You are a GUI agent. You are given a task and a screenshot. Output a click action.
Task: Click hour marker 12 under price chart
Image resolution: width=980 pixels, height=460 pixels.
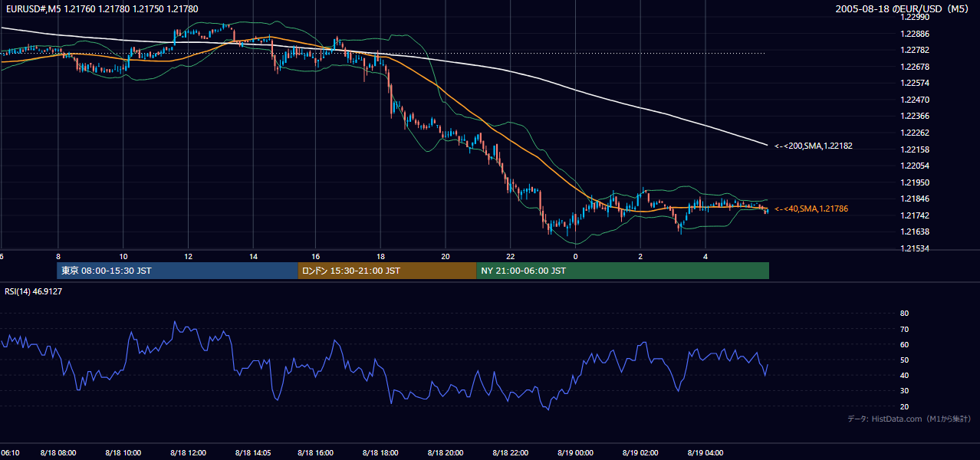click(189, 256)
